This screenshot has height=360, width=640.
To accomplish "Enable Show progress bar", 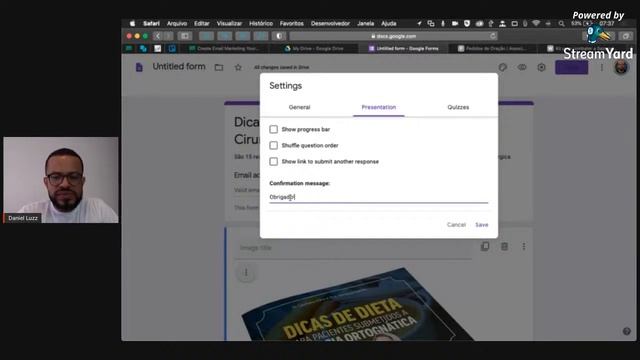I will [273, 129].
